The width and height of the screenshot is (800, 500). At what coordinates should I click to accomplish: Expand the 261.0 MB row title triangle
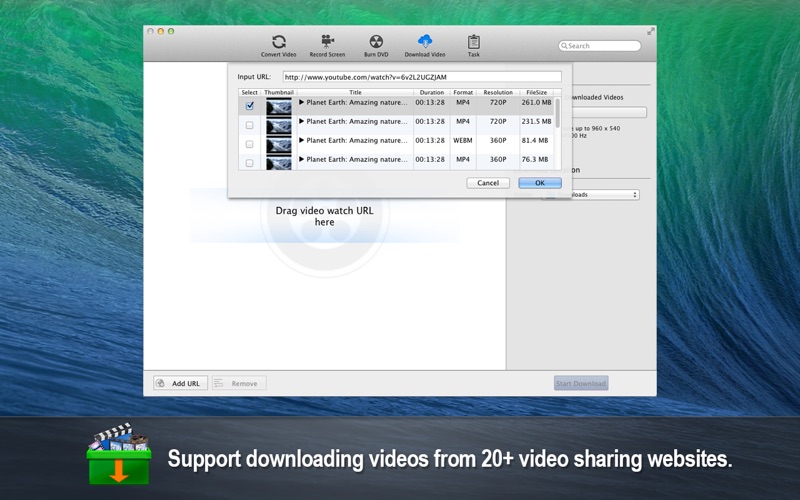[x=302, y=102]
